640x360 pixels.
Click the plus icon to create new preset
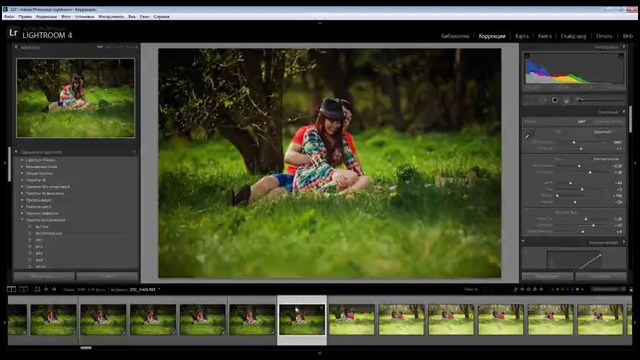pos(135,152)
